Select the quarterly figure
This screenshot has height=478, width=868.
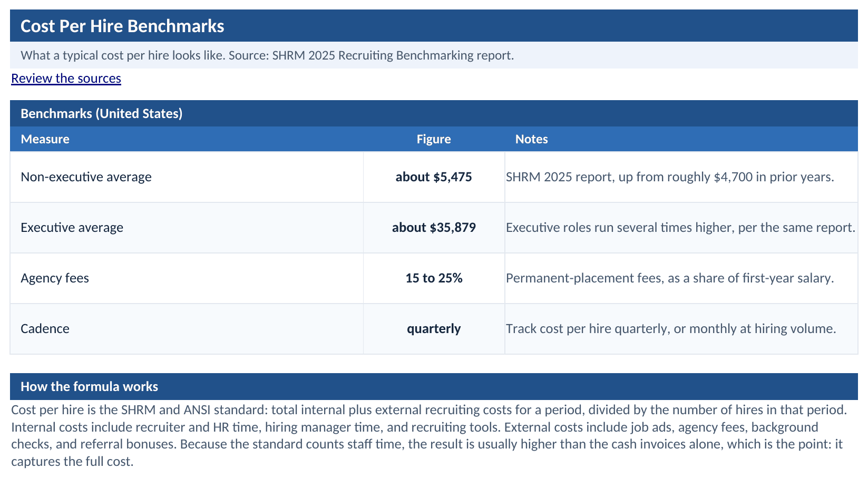click(x=434, y=329)
